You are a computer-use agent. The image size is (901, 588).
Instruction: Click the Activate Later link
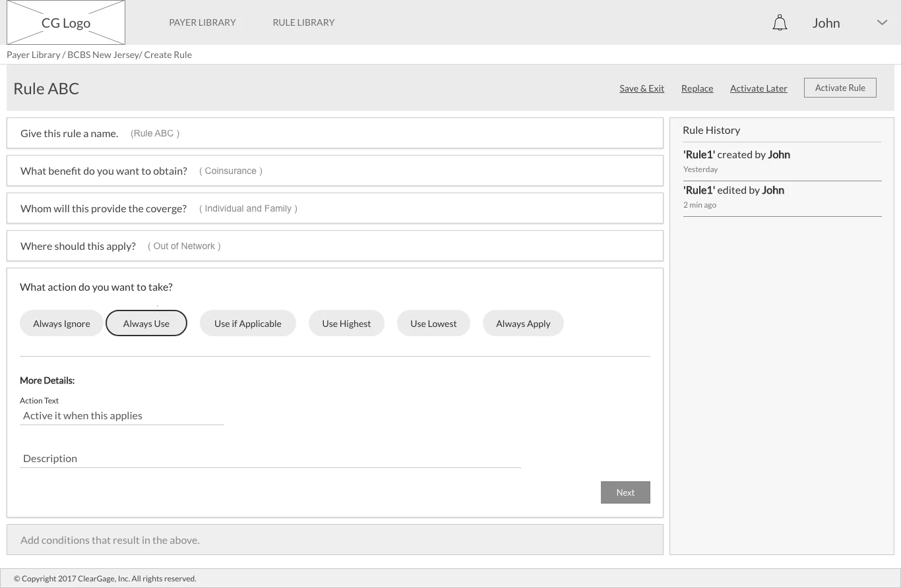coord(759,88)
